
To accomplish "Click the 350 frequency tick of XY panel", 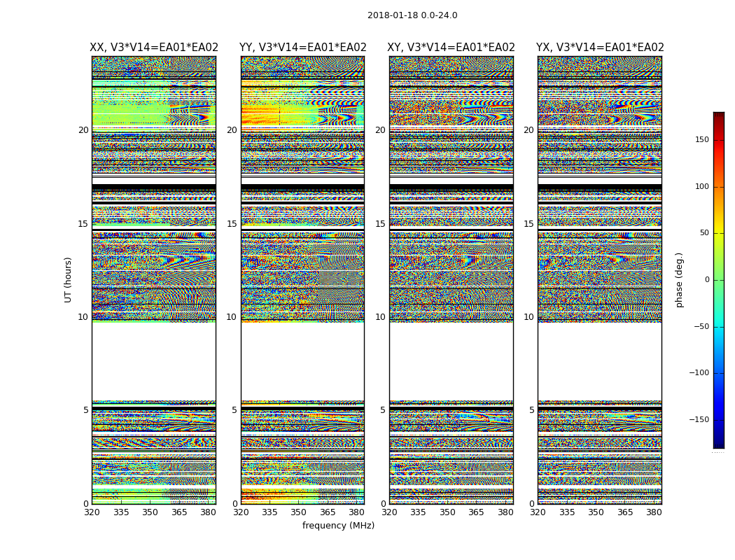I will tap(448, 512).
